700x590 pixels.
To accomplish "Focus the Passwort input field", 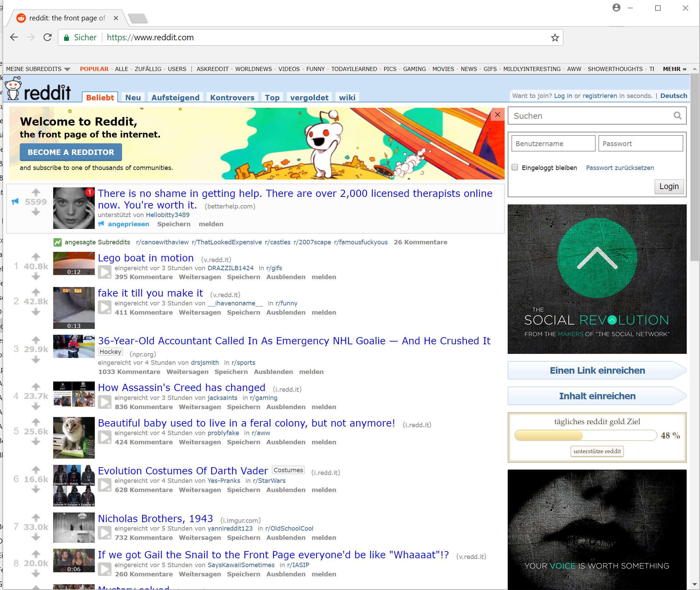I will pyautogui.click(x=641, y=143).
